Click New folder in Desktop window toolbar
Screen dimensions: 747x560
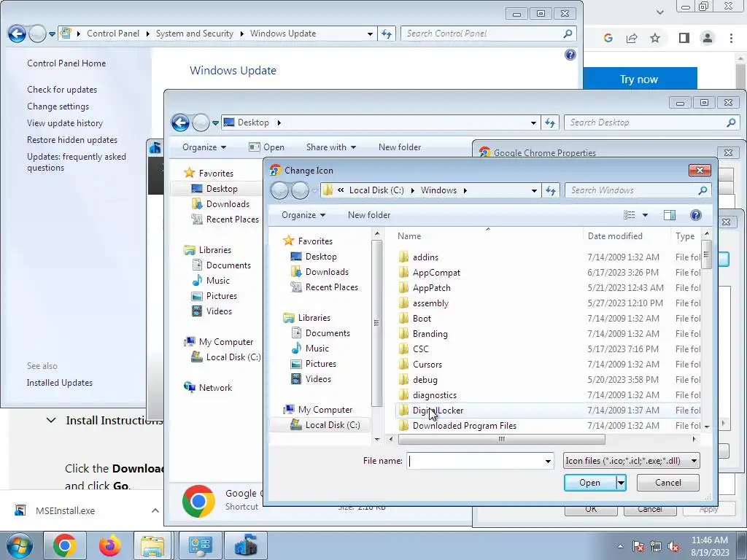(400, 147)
